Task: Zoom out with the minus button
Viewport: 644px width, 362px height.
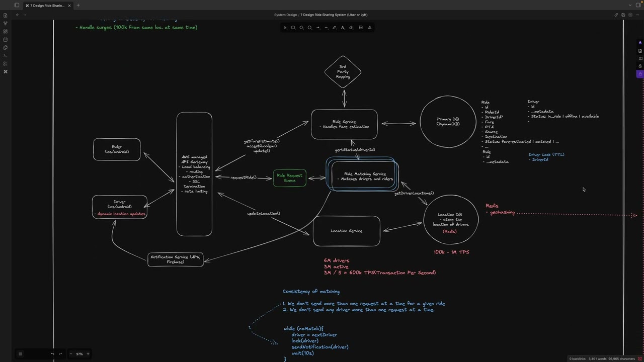Action: pos(71,354)
